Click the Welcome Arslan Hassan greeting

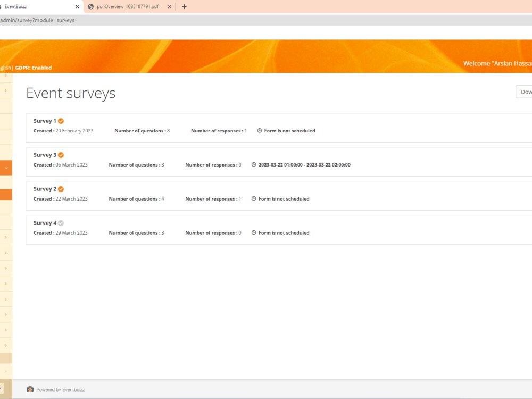(497, 63)
